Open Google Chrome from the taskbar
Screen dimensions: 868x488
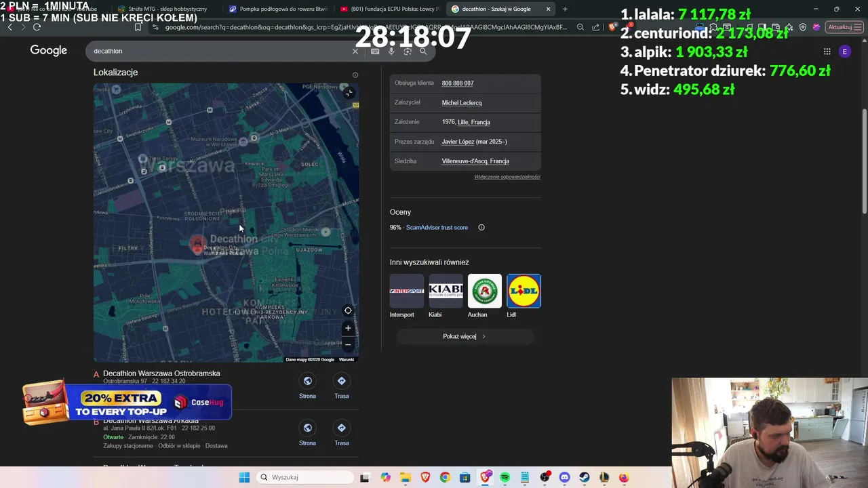[445, 477]
